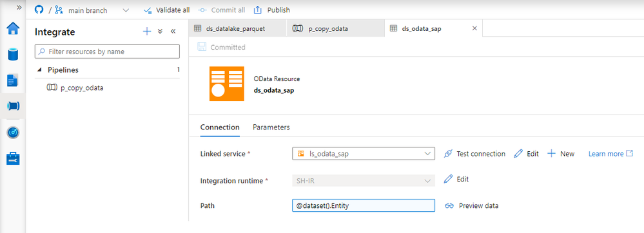Click Validate all
The height and width of the screenshot is (233, 644).
click(x=167, y=10)
